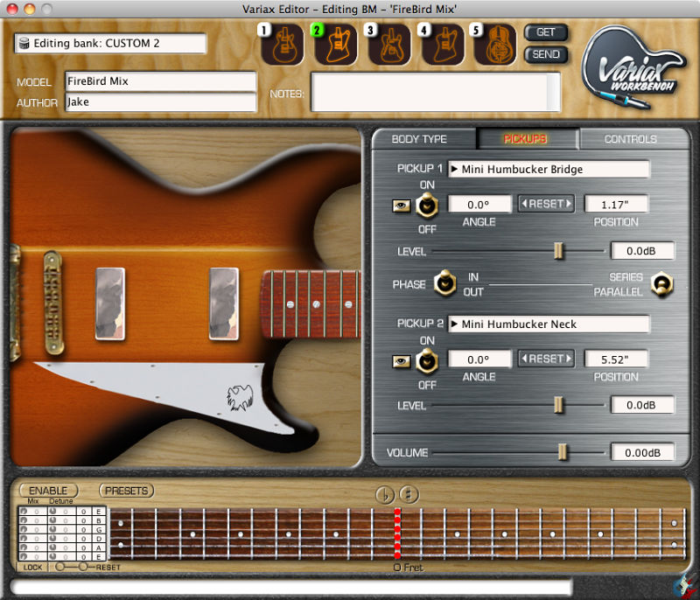Click the NOTES text area
Screen dimensions: 700x600
click(435, 92)
